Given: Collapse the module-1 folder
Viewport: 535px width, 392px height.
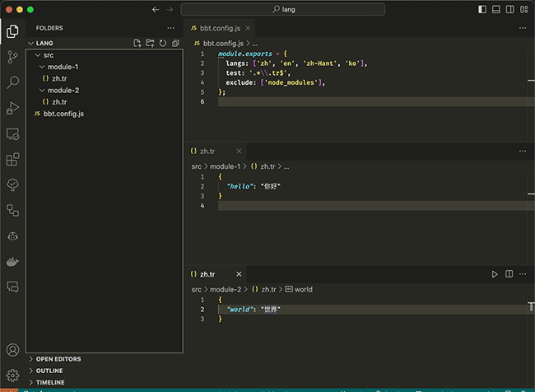Looking at the screenshot, I should pyautogui.click(x=63, y=67).
